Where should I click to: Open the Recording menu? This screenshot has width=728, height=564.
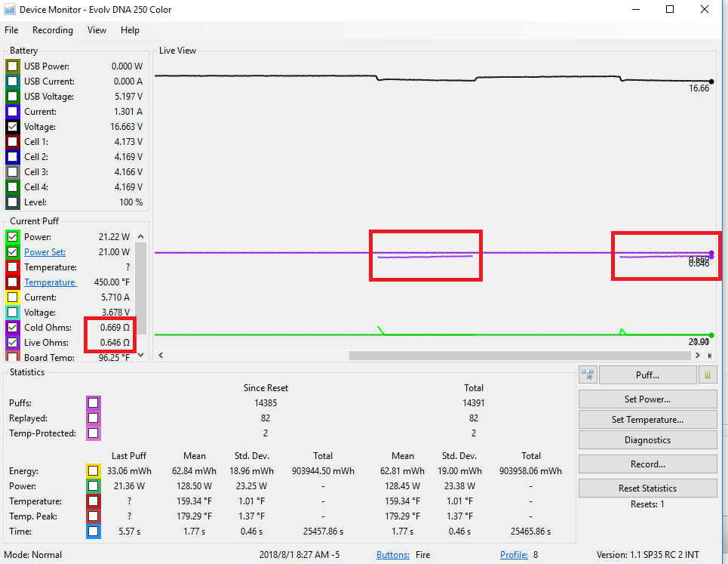[53, 30]
